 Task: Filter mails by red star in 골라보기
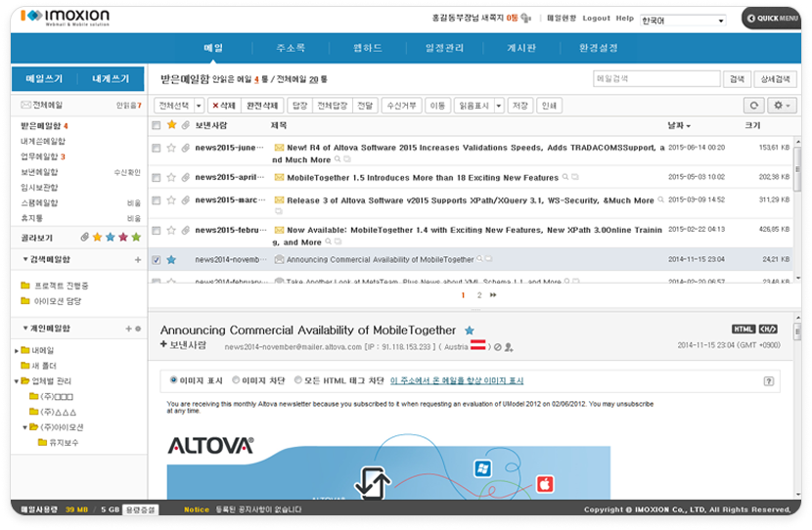[123, 237]
